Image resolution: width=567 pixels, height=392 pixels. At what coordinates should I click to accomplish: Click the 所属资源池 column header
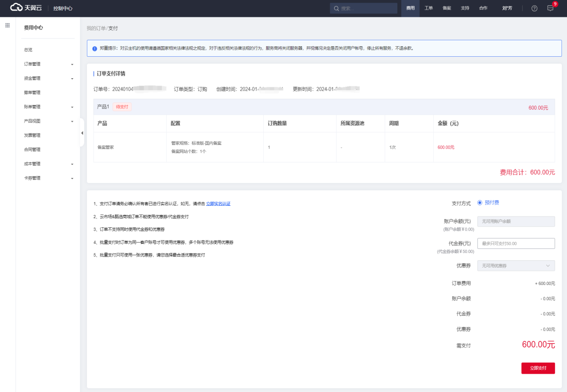pos(353,124)
